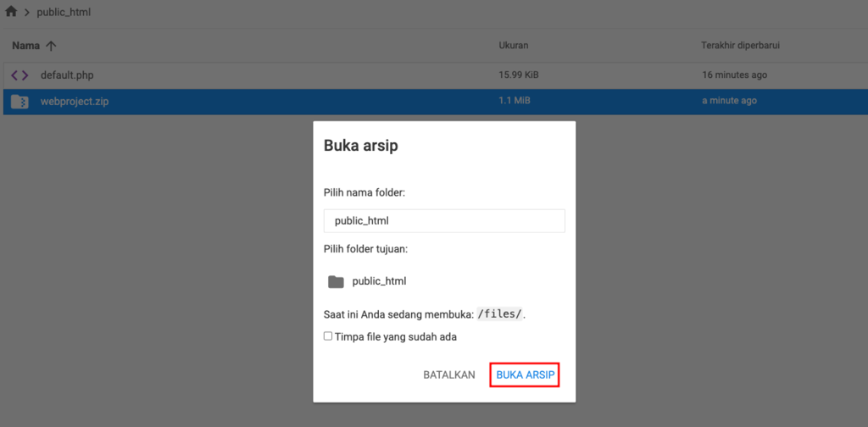The height and width of the screenshot is (427, 868).
Task: Click the sort ascending arrow next to Nama
Action: click(51, 46)
